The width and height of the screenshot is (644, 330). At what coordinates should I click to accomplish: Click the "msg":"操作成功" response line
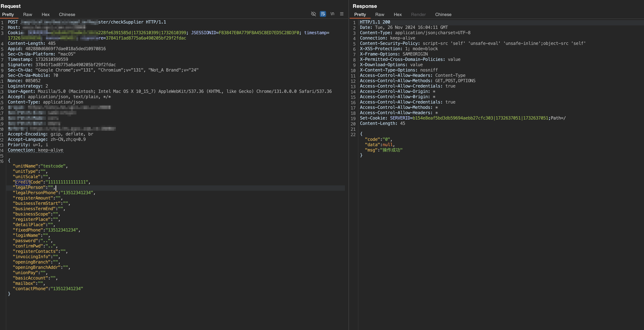(384, 150)
